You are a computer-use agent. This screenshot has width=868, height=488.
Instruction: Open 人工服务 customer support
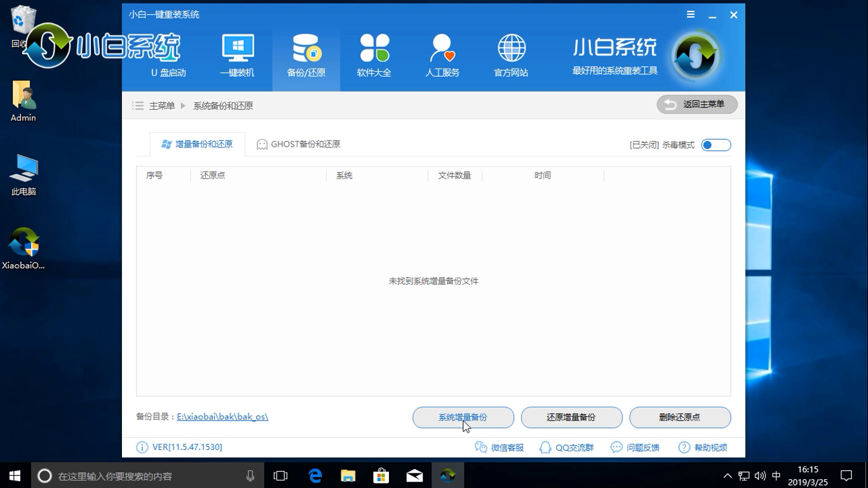(x=442, y=56)
